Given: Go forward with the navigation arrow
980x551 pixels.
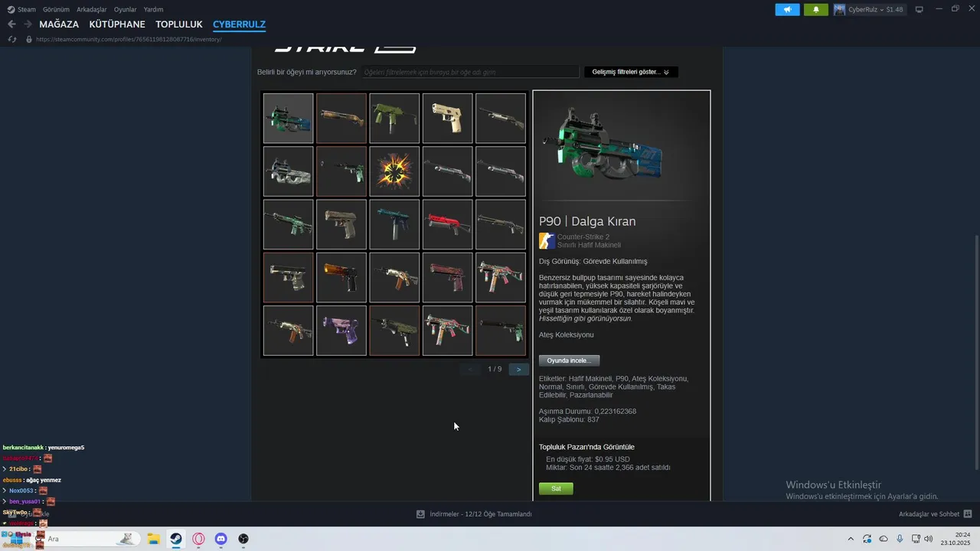Looking at the screenshot, I should pos(28,24).
